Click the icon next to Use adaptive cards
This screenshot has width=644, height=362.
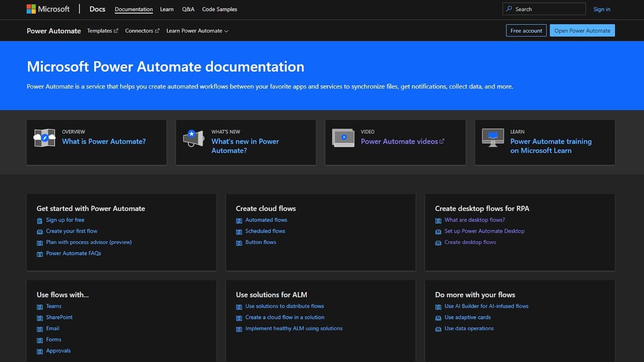[438, 318]
